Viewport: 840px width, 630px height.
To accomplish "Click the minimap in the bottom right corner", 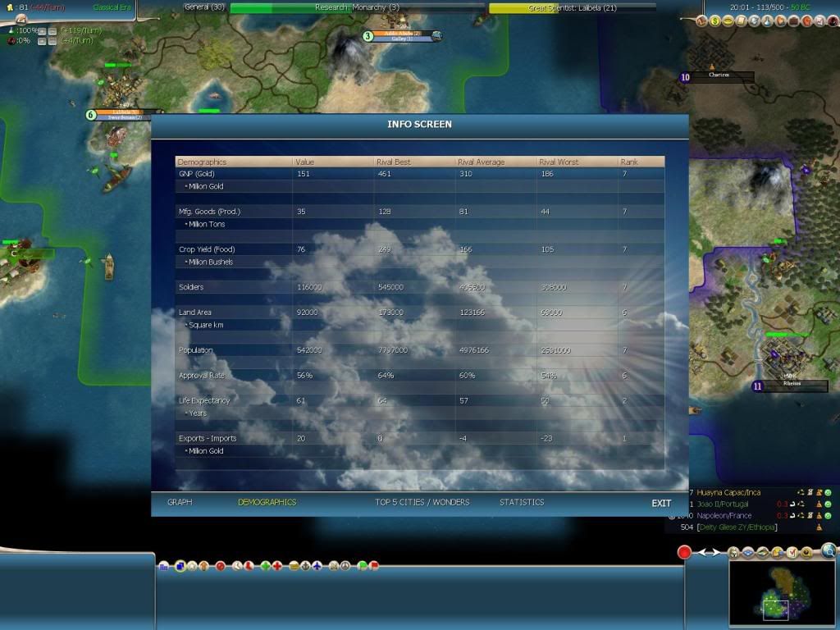I will (781, 594).
